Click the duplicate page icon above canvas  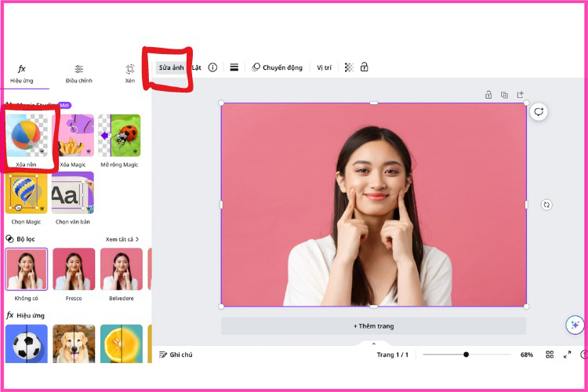click(x=504, y=95)
